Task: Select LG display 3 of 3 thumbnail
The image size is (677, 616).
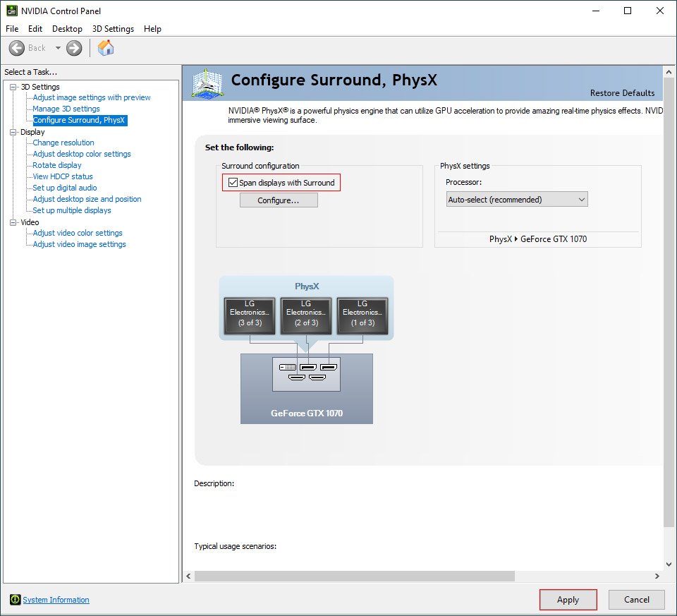Action: tap(249, 315)
